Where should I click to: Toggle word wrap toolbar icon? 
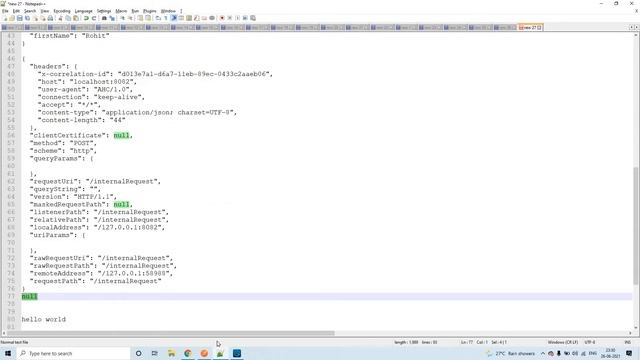coord(158,18)
